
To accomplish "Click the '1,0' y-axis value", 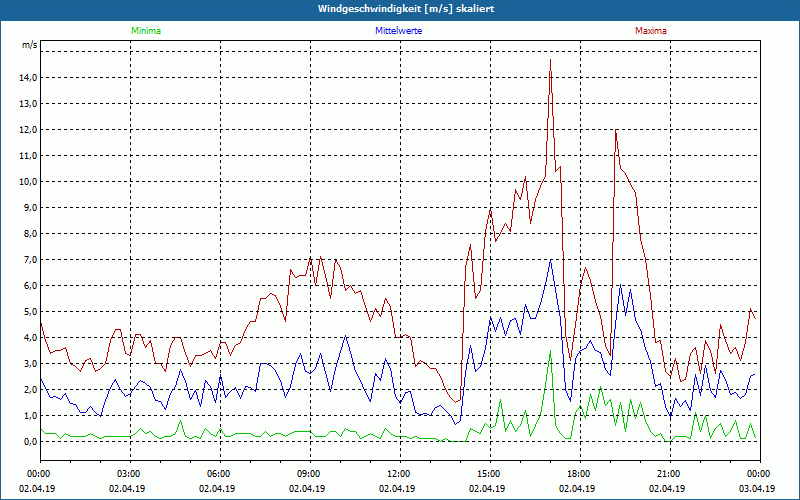I will pos(30,416).
